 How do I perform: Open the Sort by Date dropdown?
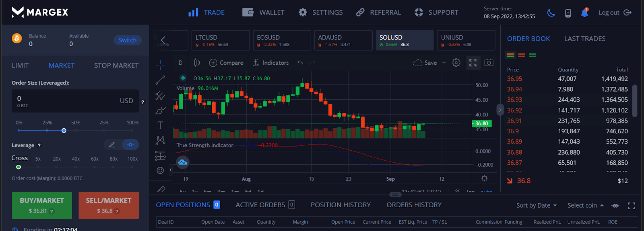(536, 205)
